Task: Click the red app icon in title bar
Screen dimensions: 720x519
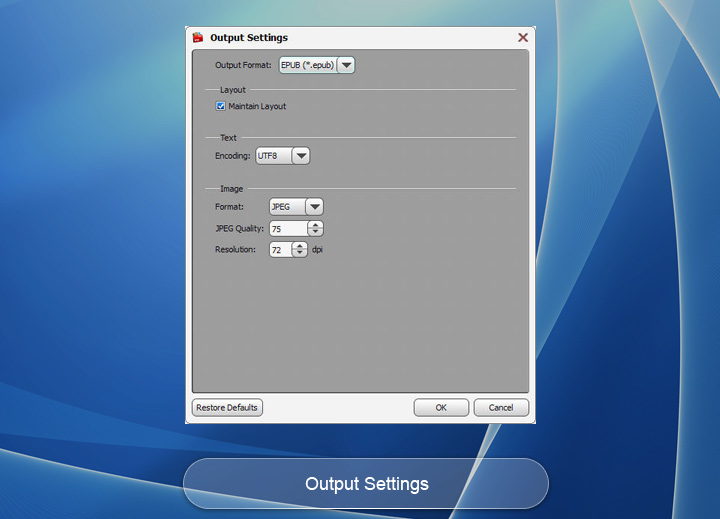Action: tap(198, 37)
